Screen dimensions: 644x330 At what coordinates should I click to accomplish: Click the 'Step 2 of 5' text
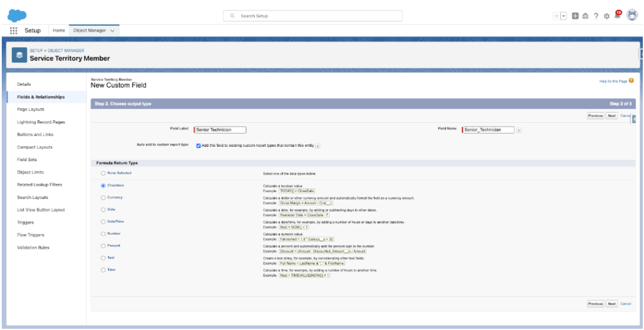coord(621,104)
